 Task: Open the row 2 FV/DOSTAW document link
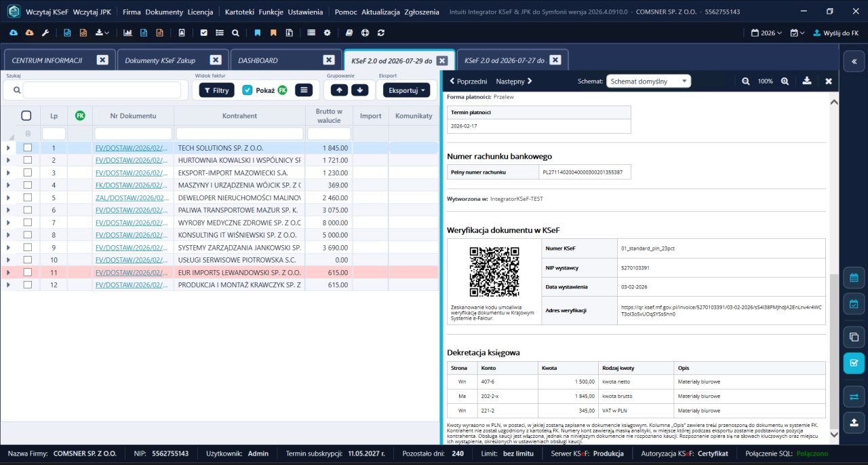[x=132, y=160]
